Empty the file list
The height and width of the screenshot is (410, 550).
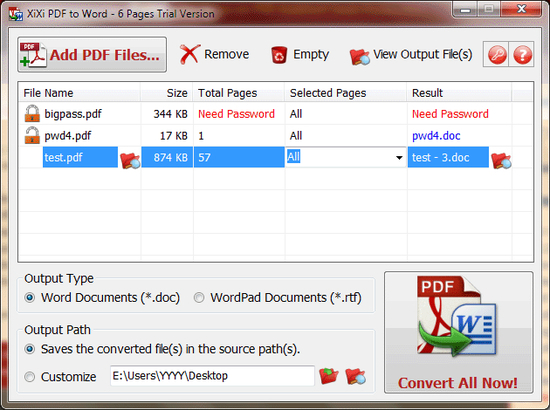pos(300,54)
